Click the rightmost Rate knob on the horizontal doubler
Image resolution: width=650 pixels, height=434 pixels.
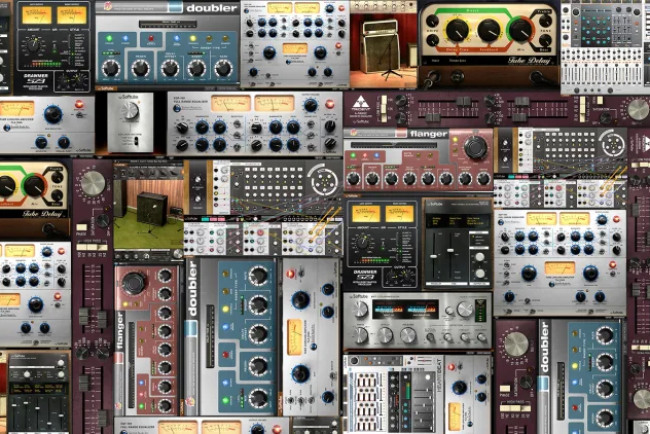pos(223,68)
